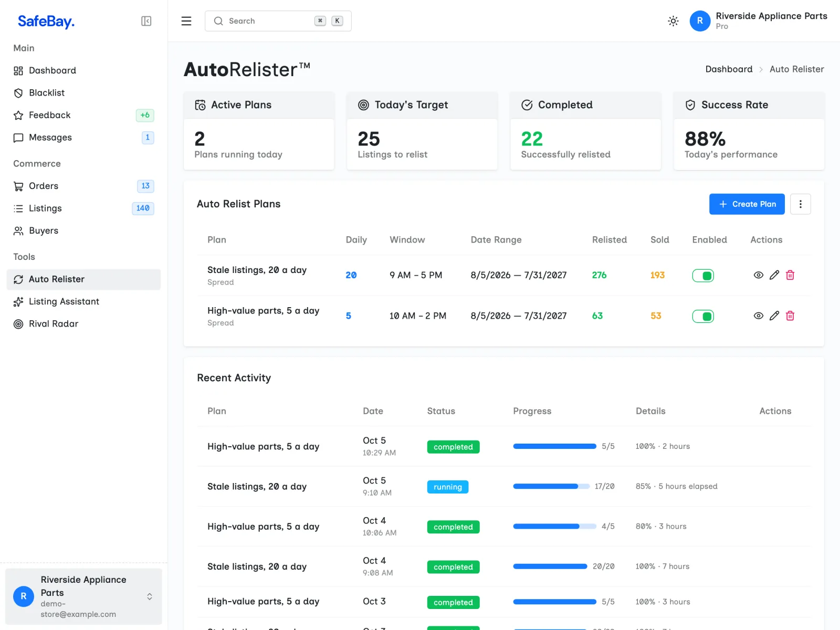Click the 17/20 progress bar for Stale listings
Screen dimensions: 840x630
(551, 486)
